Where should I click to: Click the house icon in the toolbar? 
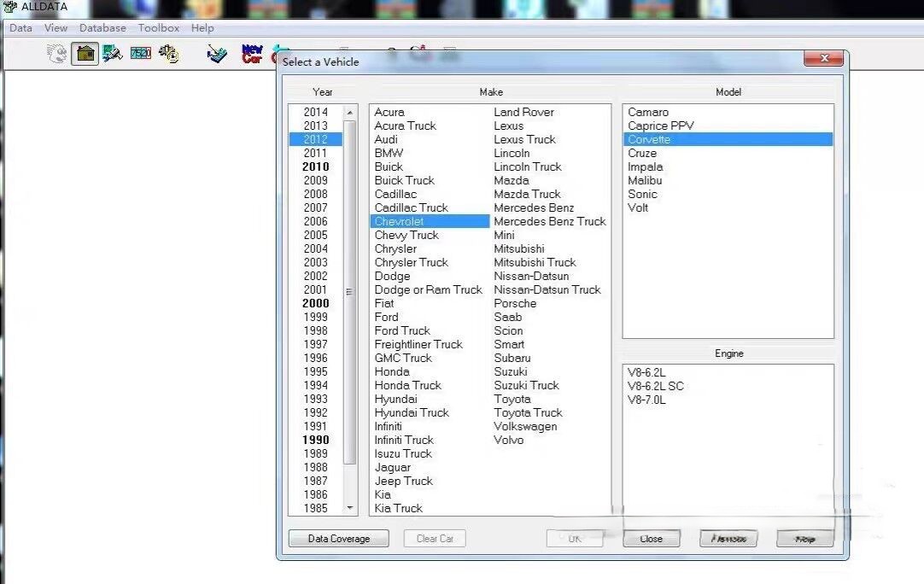click(x=85, y=54)
